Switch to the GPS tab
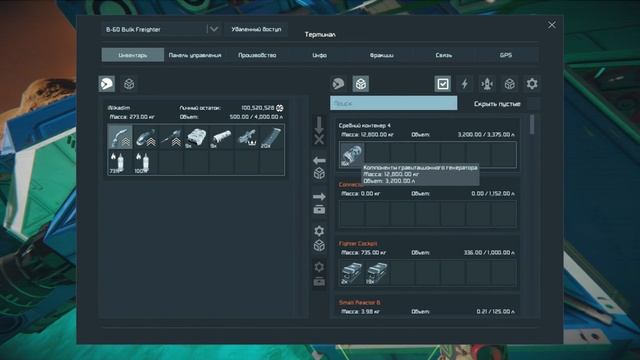This screenshot has width=640, height=360. click(x=506, y=55)
